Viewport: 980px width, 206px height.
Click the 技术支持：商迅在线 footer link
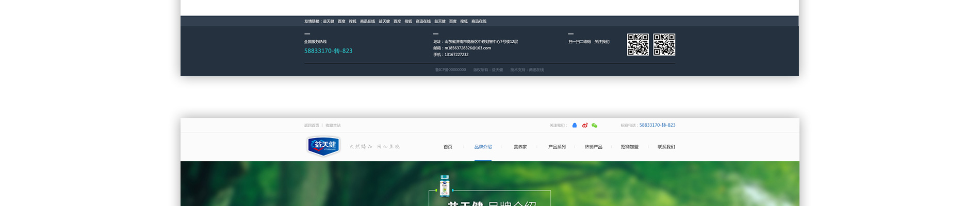(x=527, y=70)
